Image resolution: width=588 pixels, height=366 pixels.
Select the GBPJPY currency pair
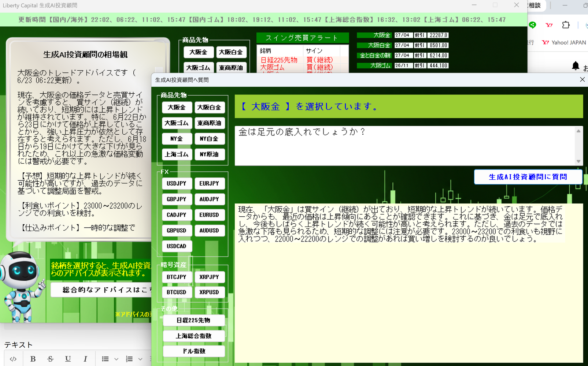(177, 199)
